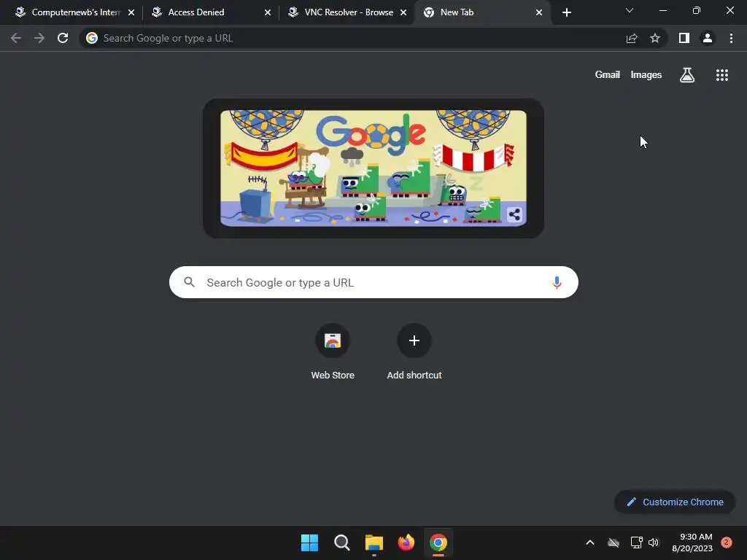
Task: Open Chrome side panel icon
Action: [684, 38]
